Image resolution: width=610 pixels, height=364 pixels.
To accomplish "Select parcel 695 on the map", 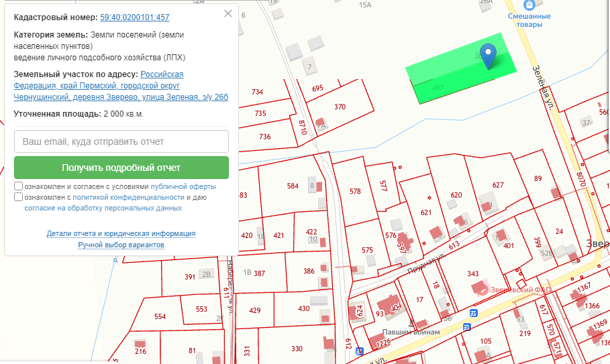I will click(x=317, y=88).
